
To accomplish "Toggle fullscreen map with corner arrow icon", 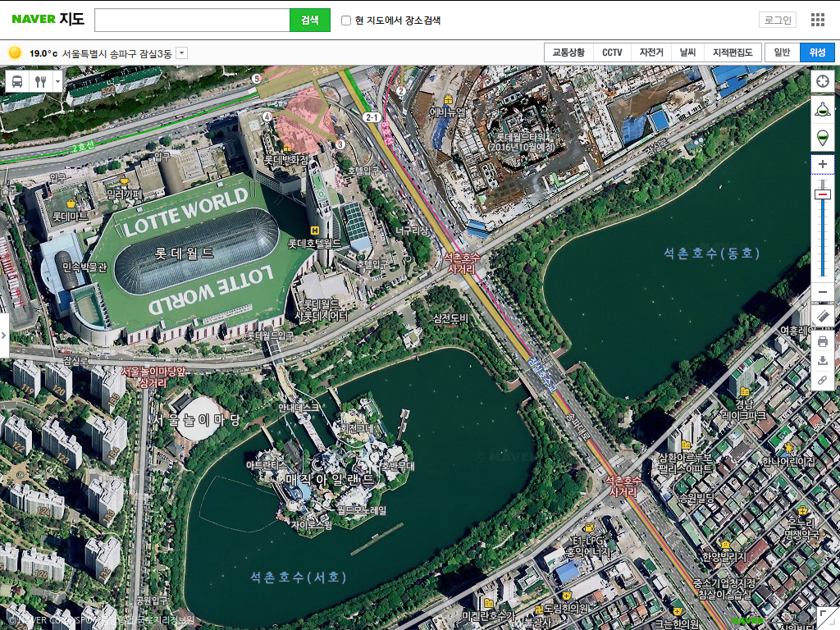I will [x=828, y=618].
